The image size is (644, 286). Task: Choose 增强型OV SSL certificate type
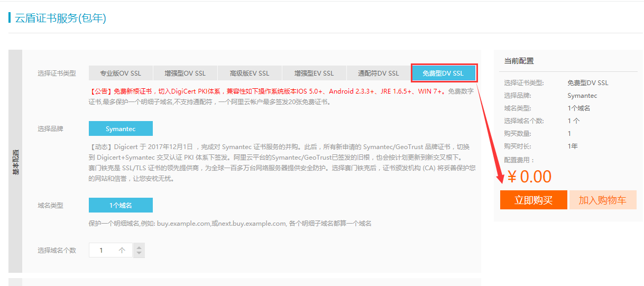185,73
